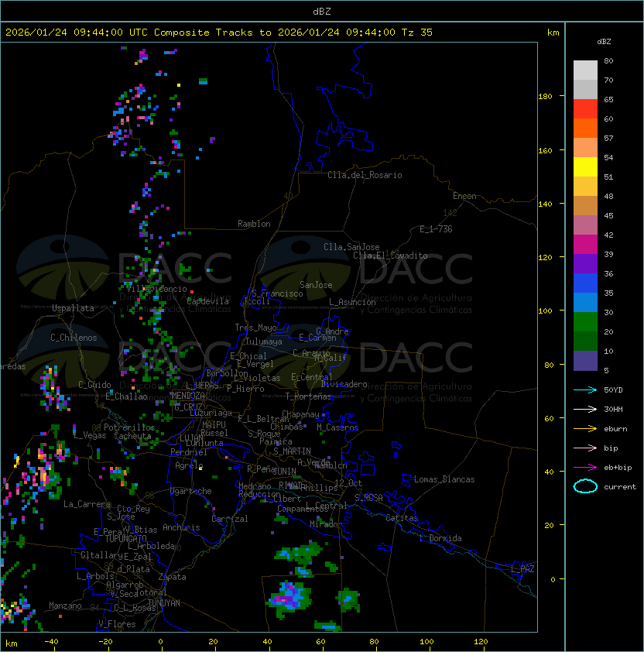Click the white 30HM arrow symbol
644x652 pixels.
585,409
